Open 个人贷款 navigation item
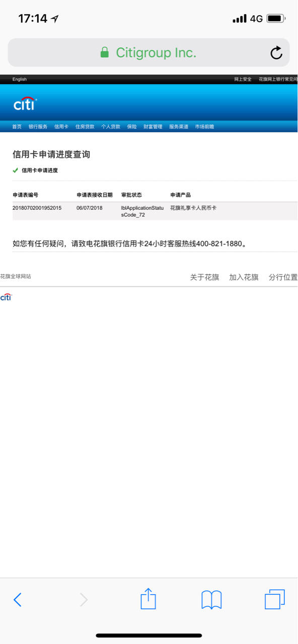 point(111,127)
